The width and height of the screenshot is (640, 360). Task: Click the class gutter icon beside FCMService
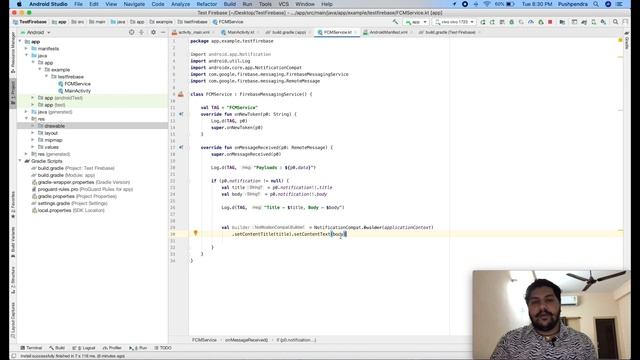[x=181, y=94]
